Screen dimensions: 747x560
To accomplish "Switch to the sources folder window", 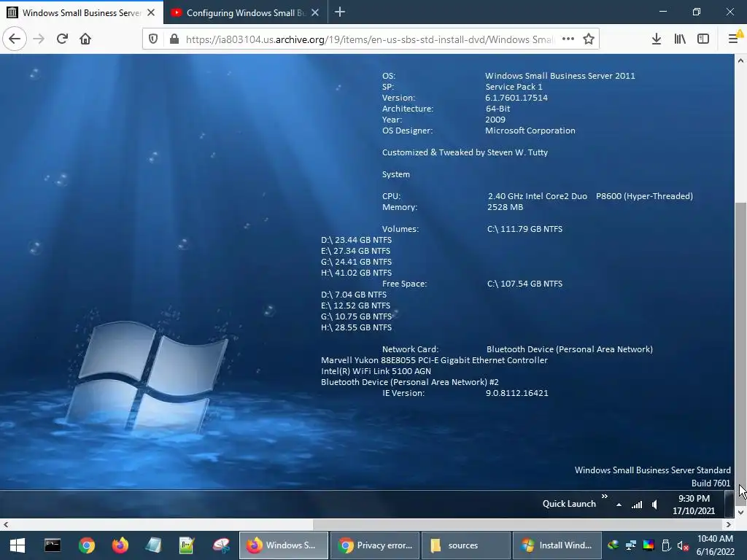I will 466,545.
